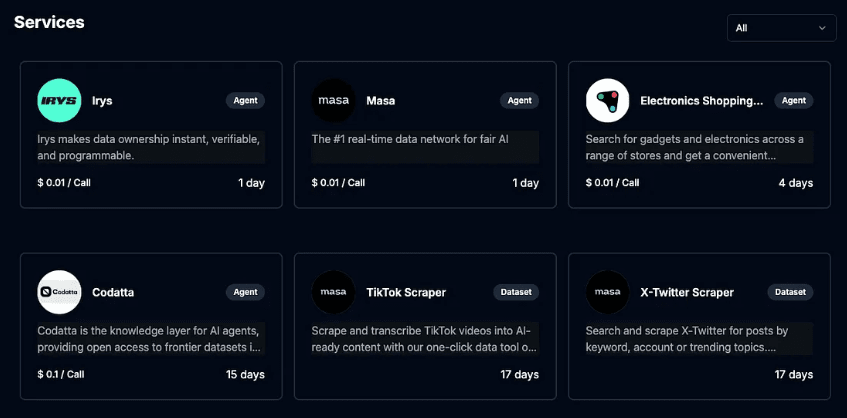
Task: Open the Electronics Shopping... service title
Action: click(x=702, y=101)
